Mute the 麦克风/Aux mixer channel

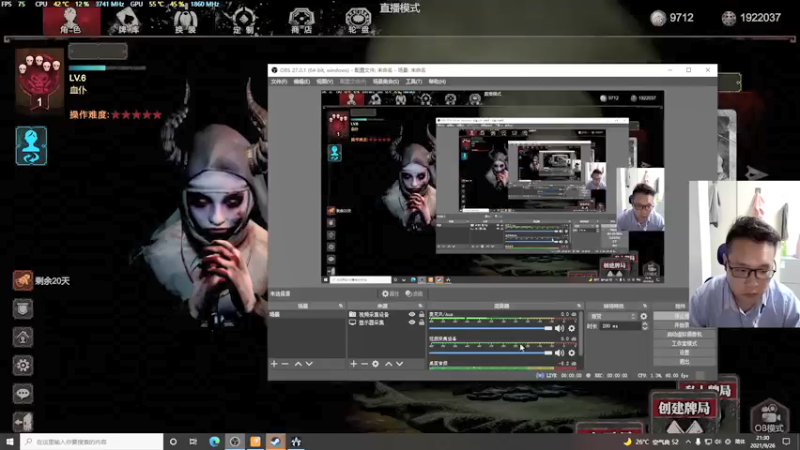click(559, 329)
